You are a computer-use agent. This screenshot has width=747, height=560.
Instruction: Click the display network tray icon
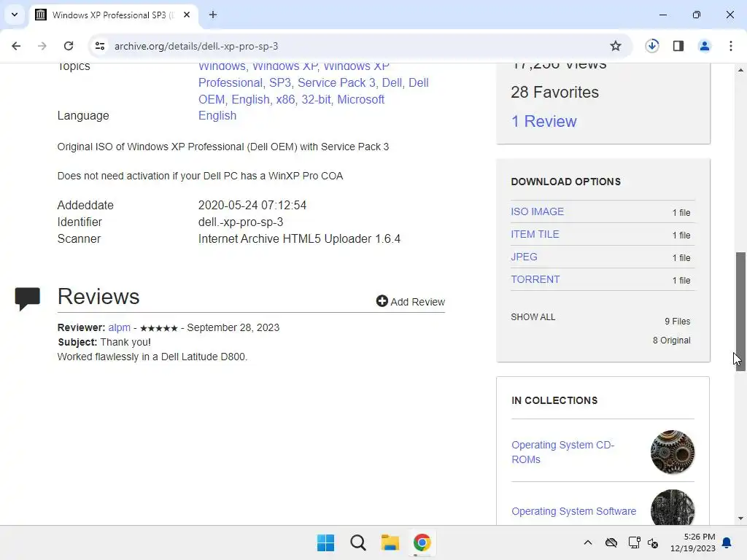tap(634, 542)
